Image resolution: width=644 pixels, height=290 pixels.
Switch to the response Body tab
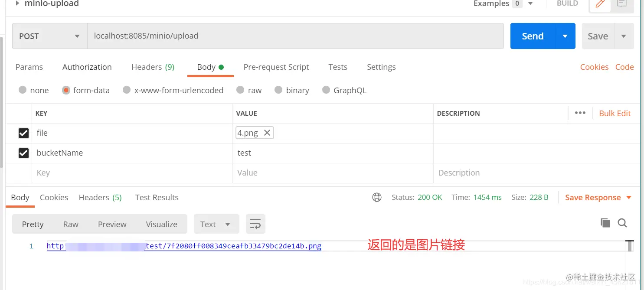20,197
